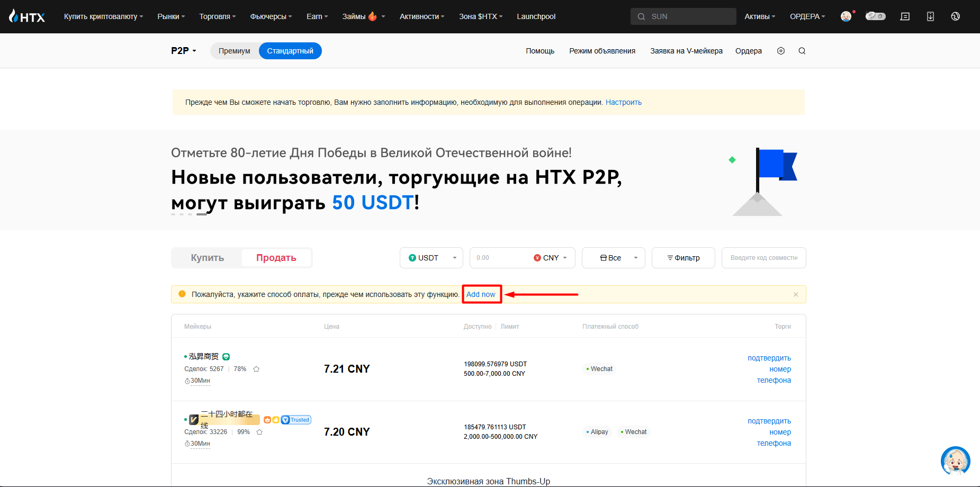Open the USDT coin dropdown
This screenshot has height=487, width=980.
[431, 258]
